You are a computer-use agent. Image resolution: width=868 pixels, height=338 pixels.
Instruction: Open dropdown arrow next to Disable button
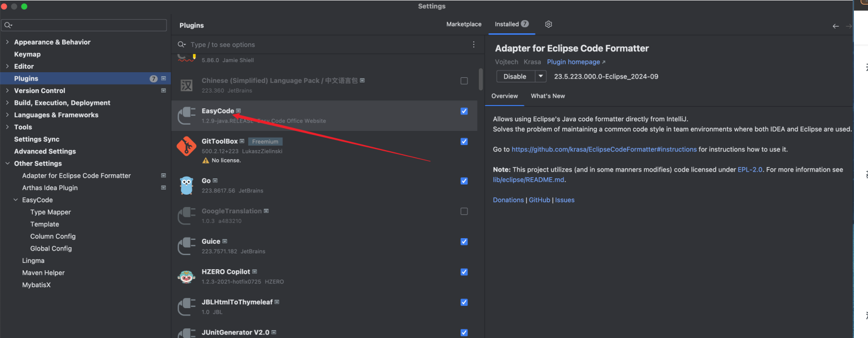pos(540,76)
